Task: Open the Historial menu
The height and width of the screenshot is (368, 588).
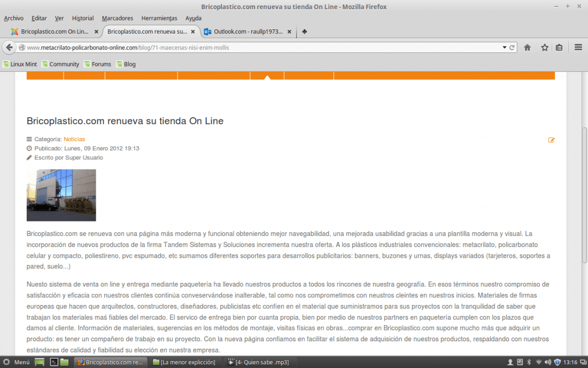Action: [x=83, y=18]
